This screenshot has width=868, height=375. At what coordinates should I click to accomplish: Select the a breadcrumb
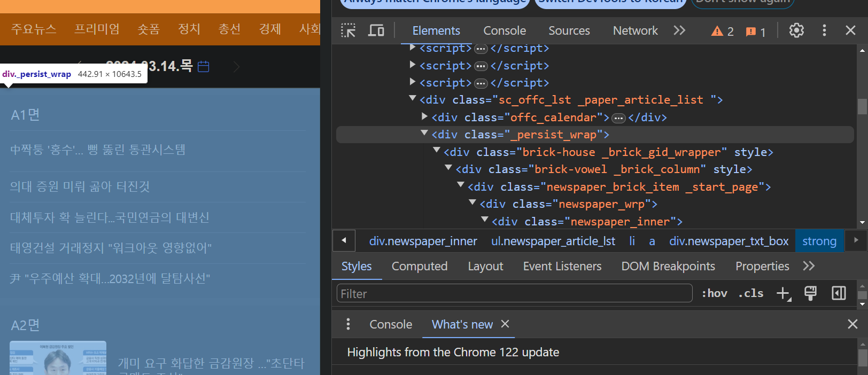point(652,241)
